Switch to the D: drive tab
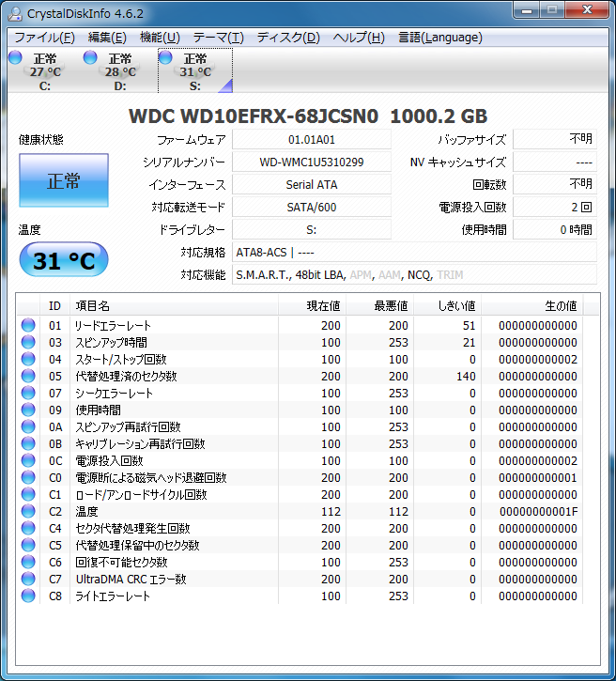This screenshot has height=681, width=616. point(119,72)
